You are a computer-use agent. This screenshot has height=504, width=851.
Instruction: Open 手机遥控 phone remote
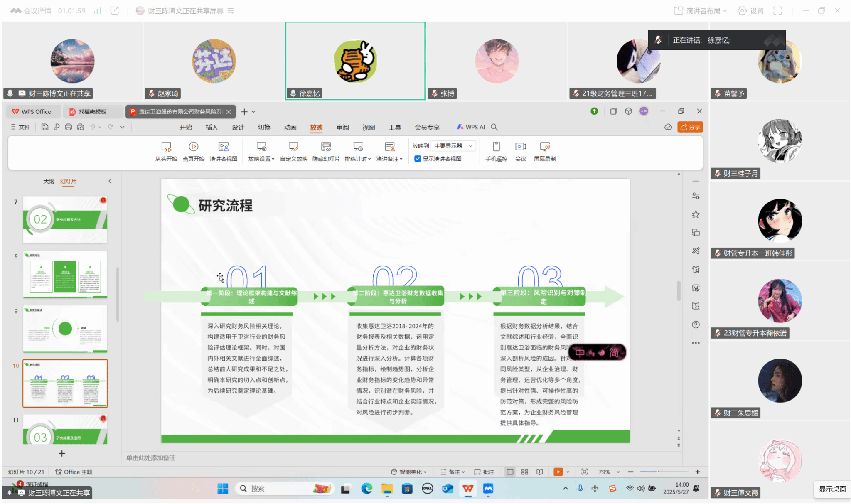coord(496,151)
